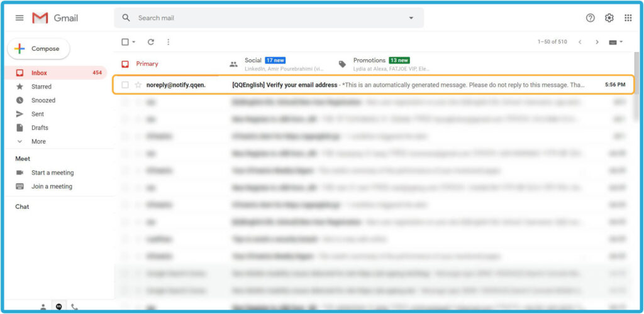Switch to the Promotions tab
Viewport: 644px width, 314px height.
tap(370, 63)
